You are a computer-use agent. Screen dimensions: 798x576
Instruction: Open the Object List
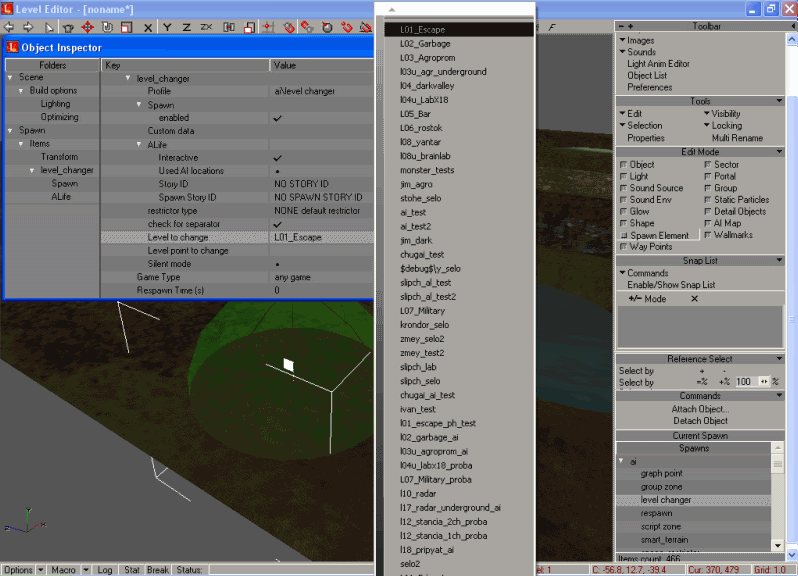tap(647, 75)
